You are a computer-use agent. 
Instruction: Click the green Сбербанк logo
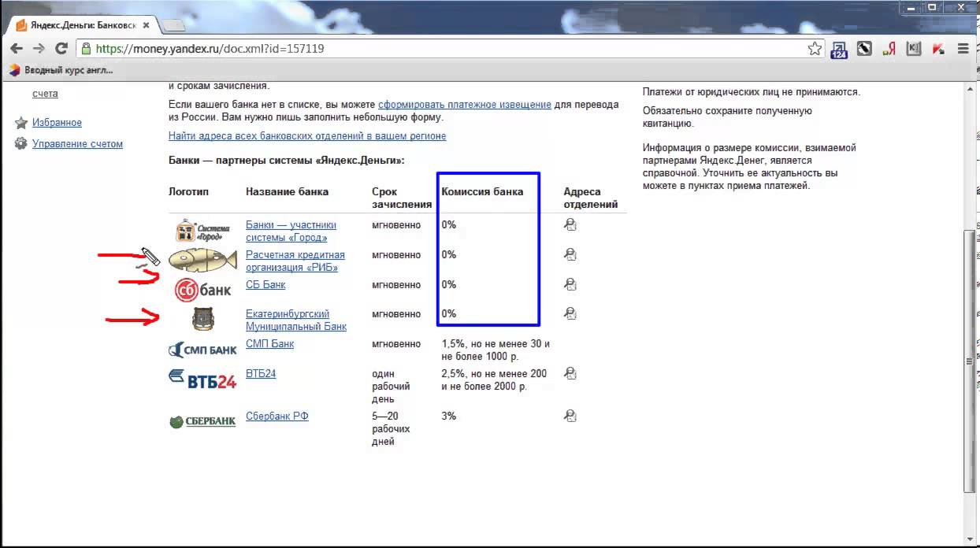pyautogui.click(x=202, y=421)
